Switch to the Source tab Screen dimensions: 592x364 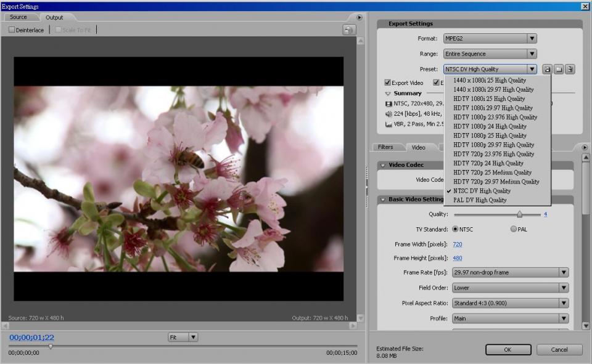(18, 17)
